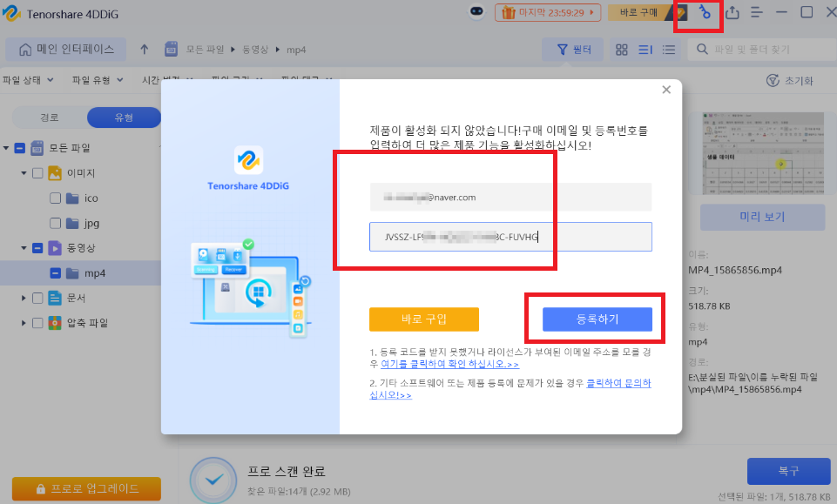Click the email input field

click(x=510, y=198)
